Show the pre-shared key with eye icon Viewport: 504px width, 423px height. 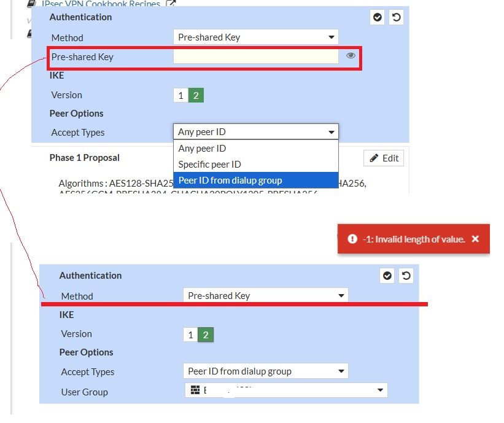(x=351, y=56)
